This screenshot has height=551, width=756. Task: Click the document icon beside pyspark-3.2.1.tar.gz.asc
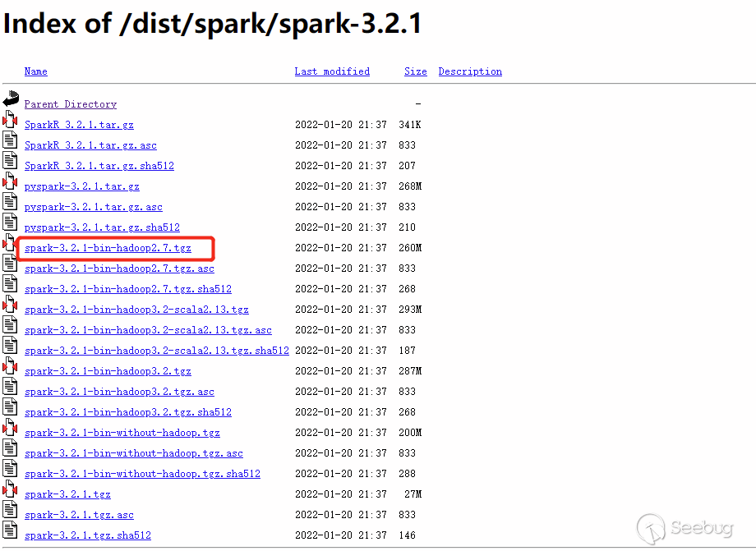pyautogui.click(x=10, y=202)
